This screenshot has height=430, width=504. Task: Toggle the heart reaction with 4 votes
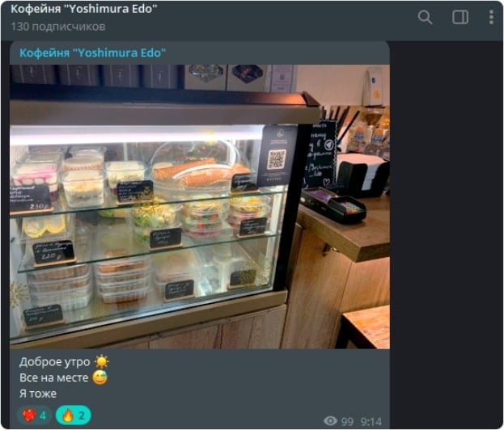[35, 415]
